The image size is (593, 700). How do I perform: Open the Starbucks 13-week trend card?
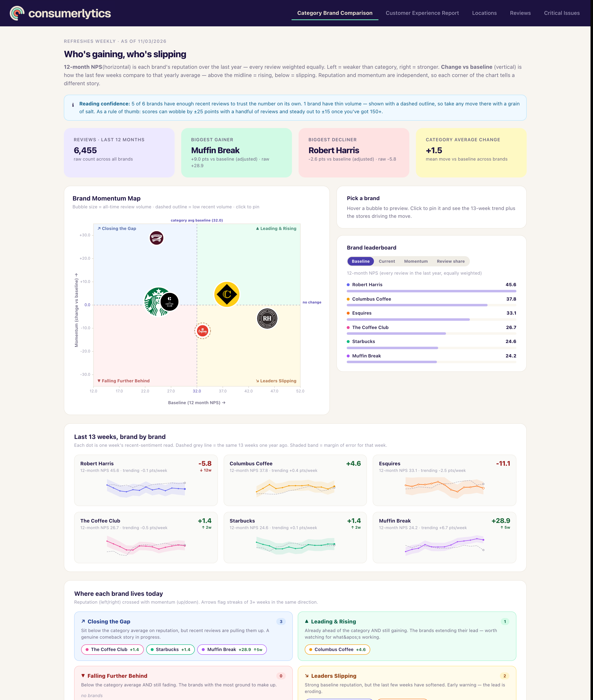click(295, 537)
